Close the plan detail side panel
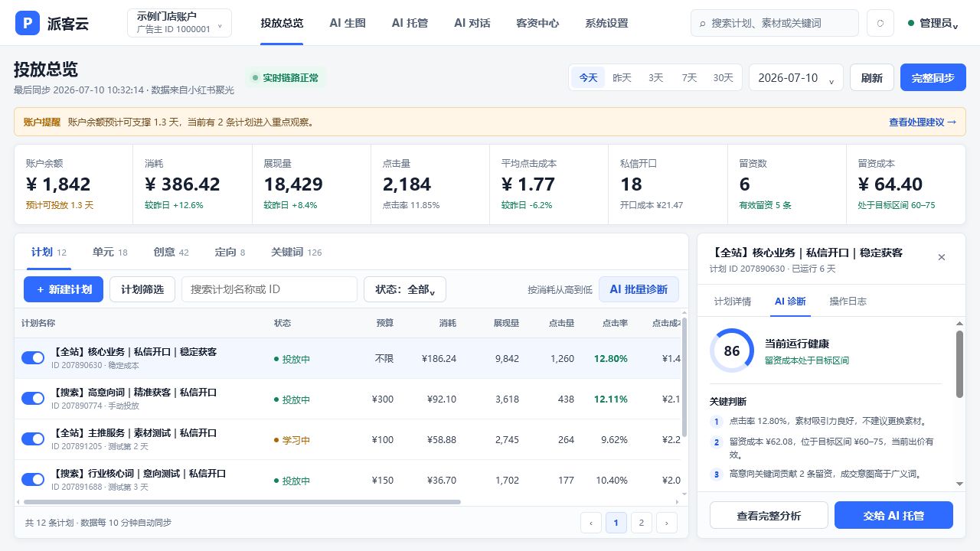The height and width of the screenshot is (551, 980). pos(942,257)
